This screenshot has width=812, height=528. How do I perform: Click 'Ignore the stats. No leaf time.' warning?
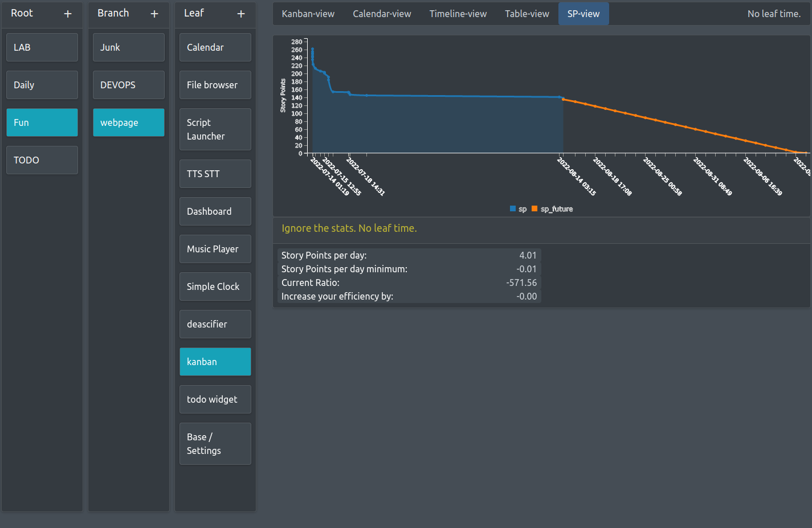[x=349, y=228]
